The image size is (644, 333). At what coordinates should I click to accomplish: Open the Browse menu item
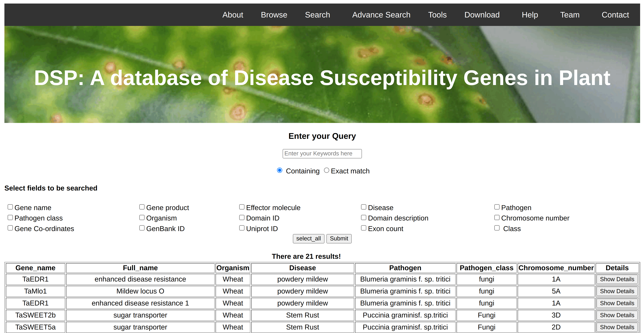(274, 15)
